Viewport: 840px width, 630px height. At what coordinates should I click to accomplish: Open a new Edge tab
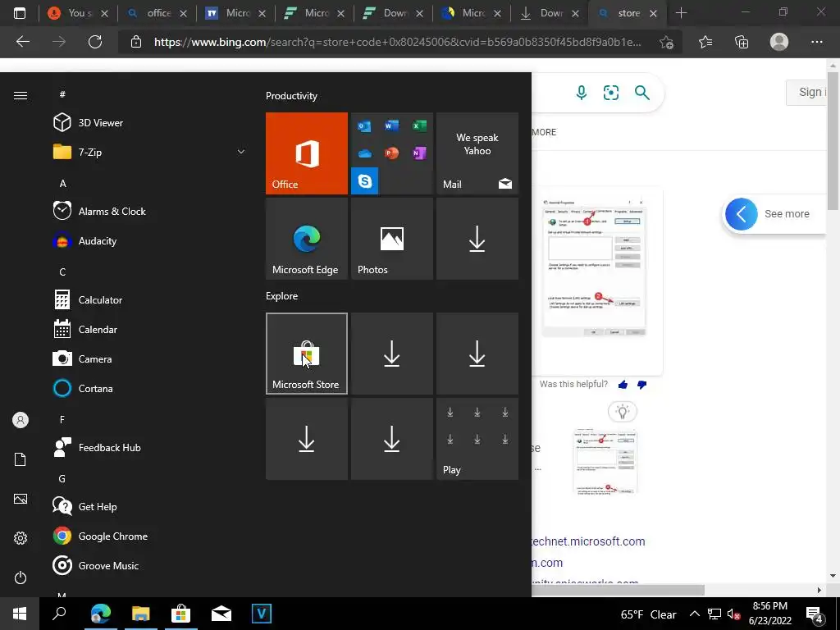(x=681, y=13)
